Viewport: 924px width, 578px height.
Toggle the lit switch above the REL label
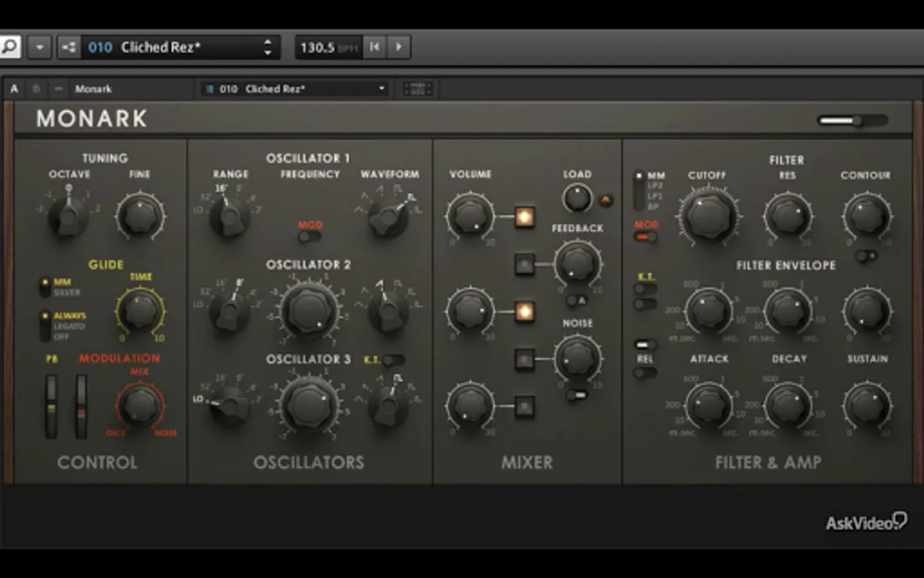point(645,345)
